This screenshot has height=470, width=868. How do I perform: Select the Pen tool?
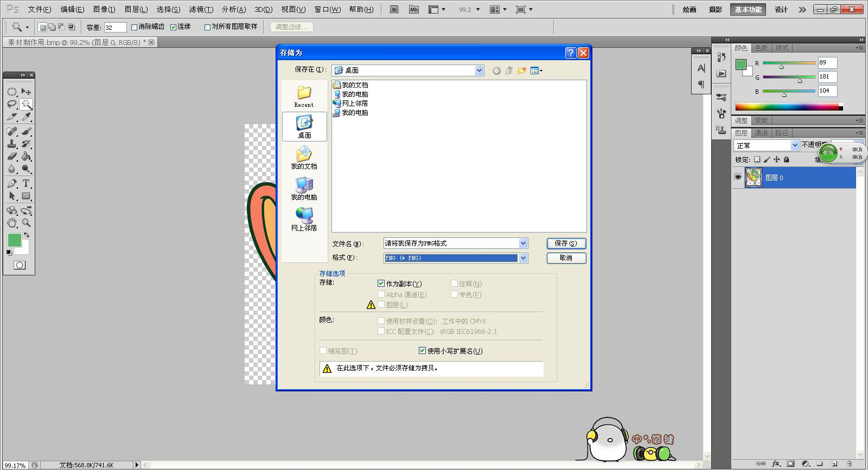coord(12,183)
